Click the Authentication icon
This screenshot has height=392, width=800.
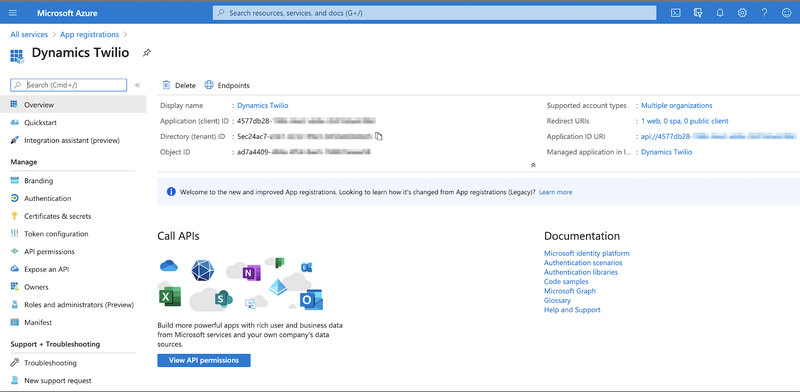(x=14, y=198)
